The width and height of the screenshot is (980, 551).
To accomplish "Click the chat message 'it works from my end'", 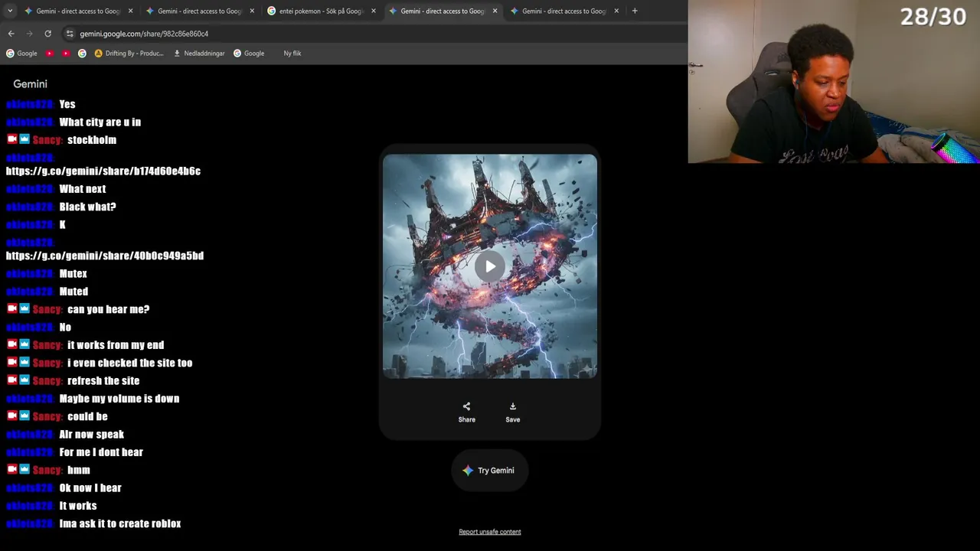I will (x=116, y=345).
